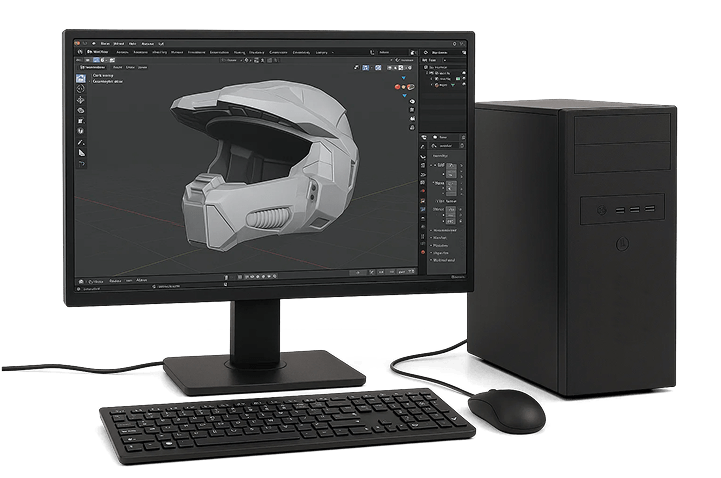Click the green triangle mesh data icon in the outliner
This screenshot has width=721, height=478.
coord(453,85)
